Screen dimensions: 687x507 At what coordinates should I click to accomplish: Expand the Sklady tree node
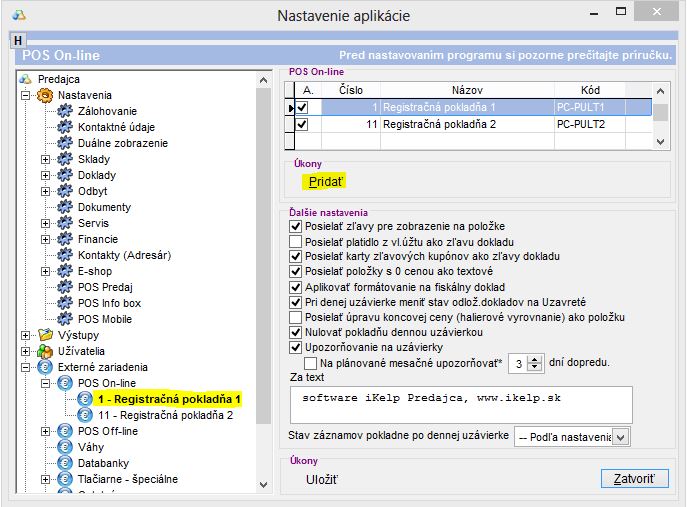[45, 159]
